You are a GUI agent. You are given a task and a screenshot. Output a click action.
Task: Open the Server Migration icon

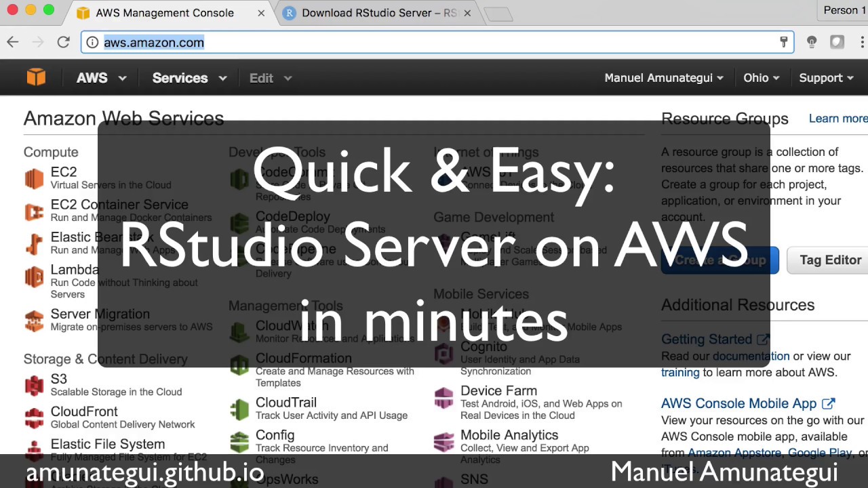pyautogui.click(x=34, y=321)
